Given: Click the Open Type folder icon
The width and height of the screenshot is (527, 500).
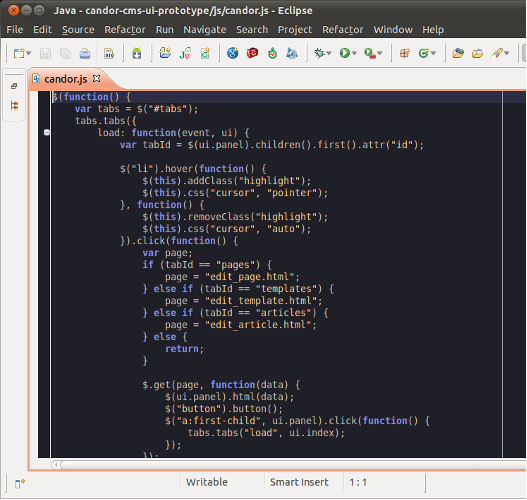Looking at the screenshot, I should [x=458, y=53].
